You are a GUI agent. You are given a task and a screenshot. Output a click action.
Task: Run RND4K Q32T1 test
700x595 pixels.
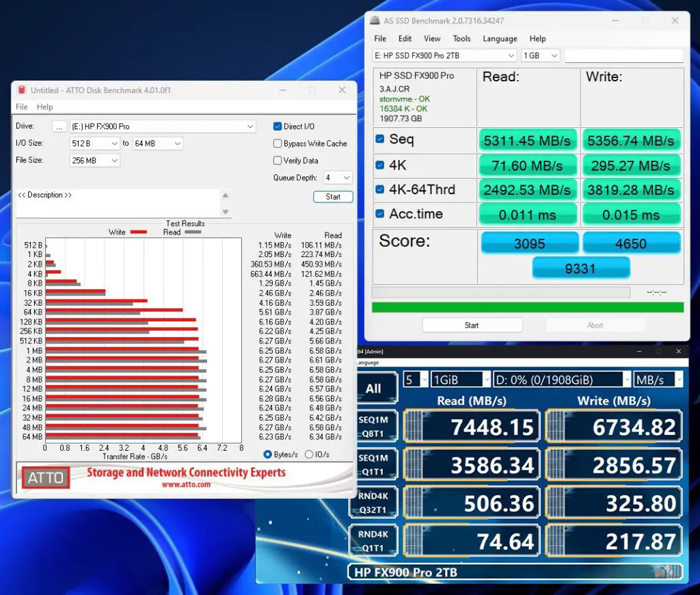pos(373,503)
